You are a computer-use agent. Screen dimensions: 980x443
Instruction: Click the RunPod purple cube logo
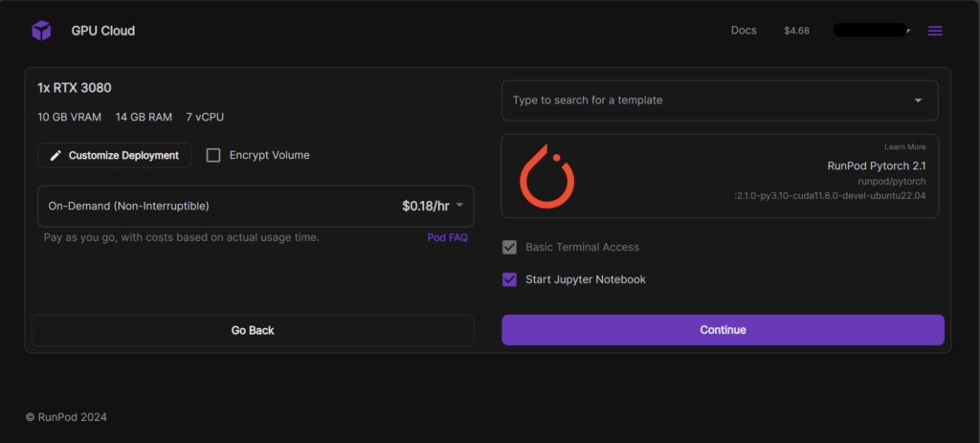41,31
